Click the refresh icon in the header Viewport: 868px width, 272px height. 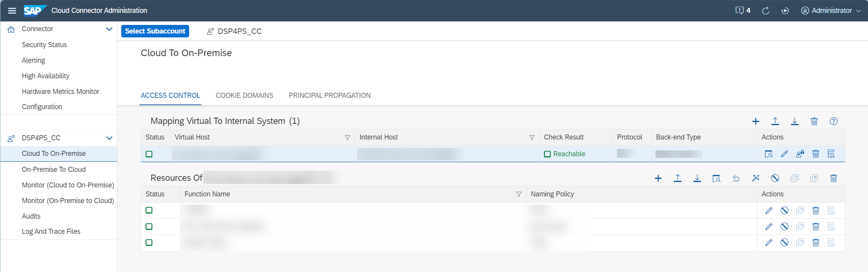point(765,11)
